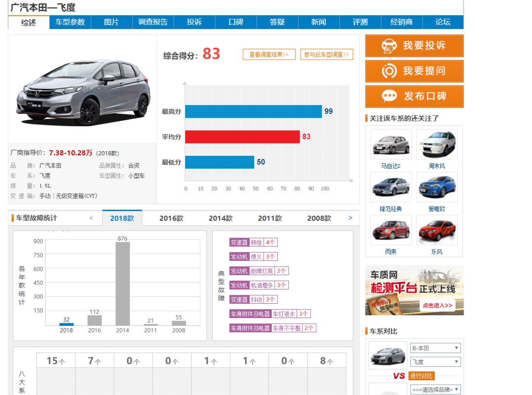Click the 乐风 link text
This screenshot has width=532, height=395.
pos(436,251)
